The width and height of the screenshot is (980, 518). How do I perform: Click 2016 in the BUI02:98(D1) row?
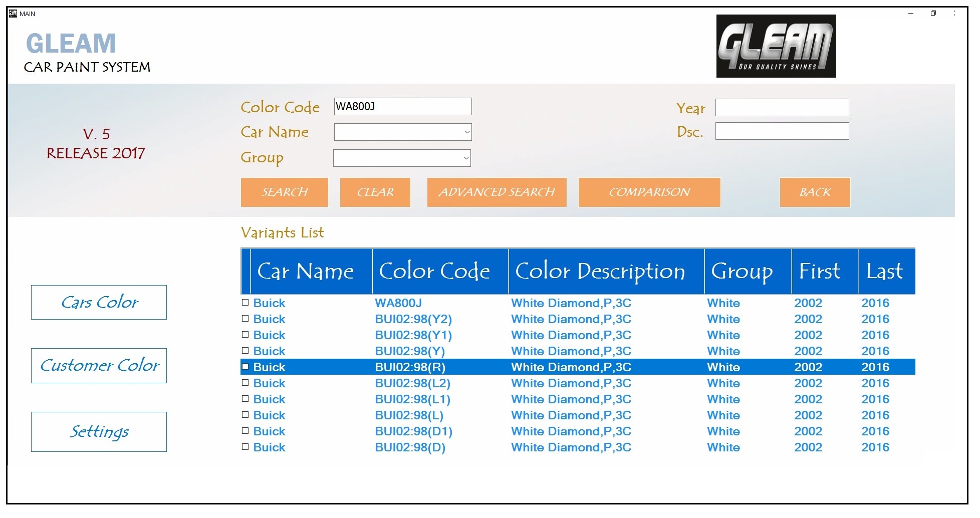(x=875, y=431)
